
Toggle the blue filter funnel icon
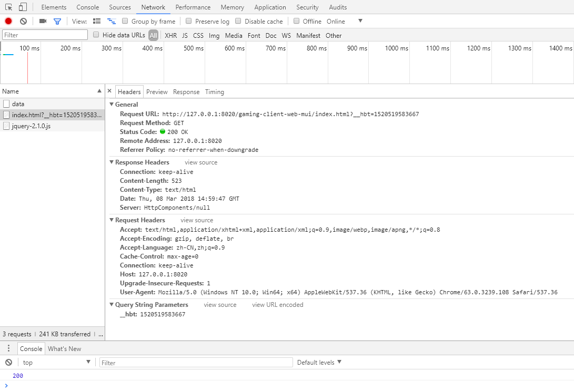coord(57,21)
